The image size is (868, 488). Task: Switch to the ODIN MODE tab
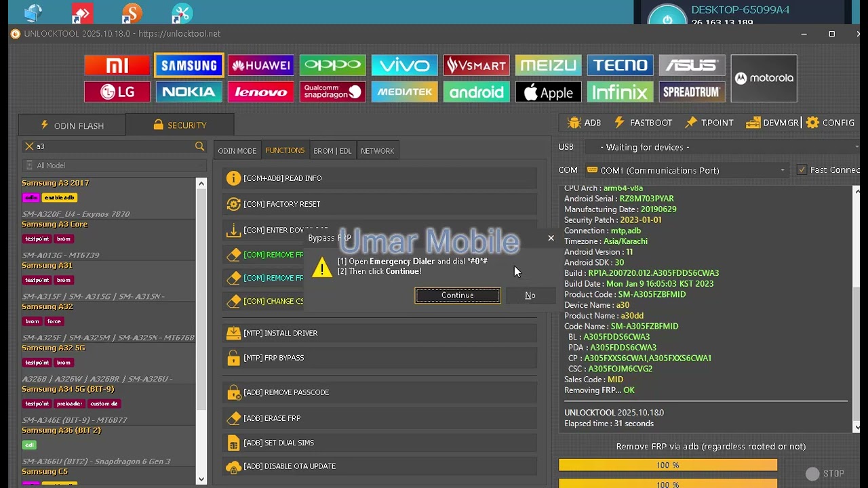(237, 150)
